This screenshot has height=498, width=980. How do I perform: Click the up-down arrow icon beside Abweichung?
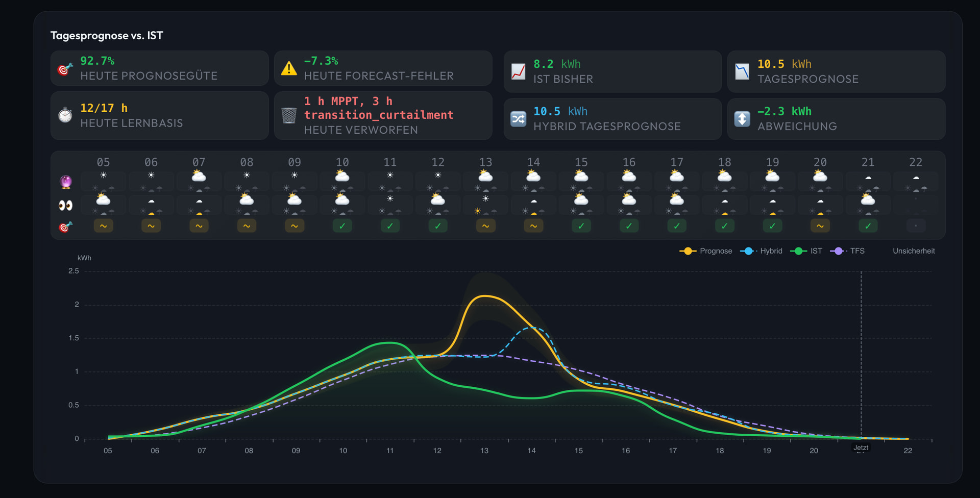(x=742, y=119)
